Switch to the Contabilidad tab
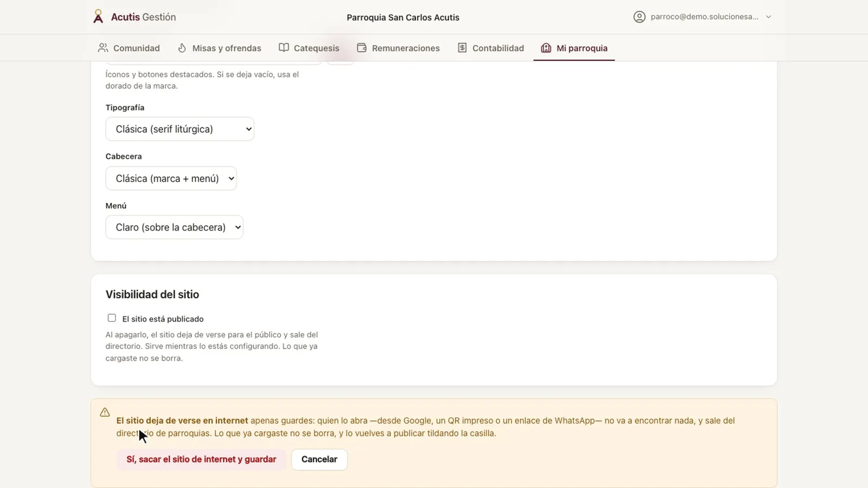 coord(491,48)
